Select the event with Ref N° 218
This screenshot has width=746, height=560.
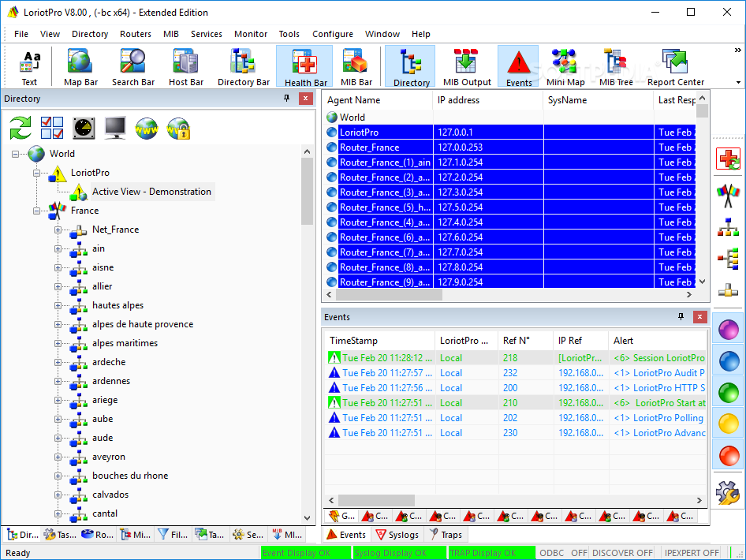click(516, 358)
